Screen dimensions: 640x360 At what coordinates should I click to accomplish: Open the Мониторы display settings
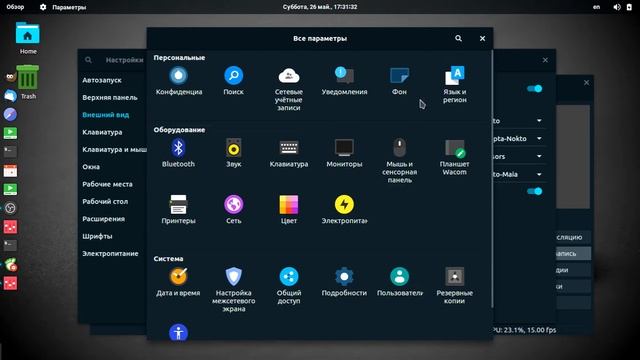[344, 153]
